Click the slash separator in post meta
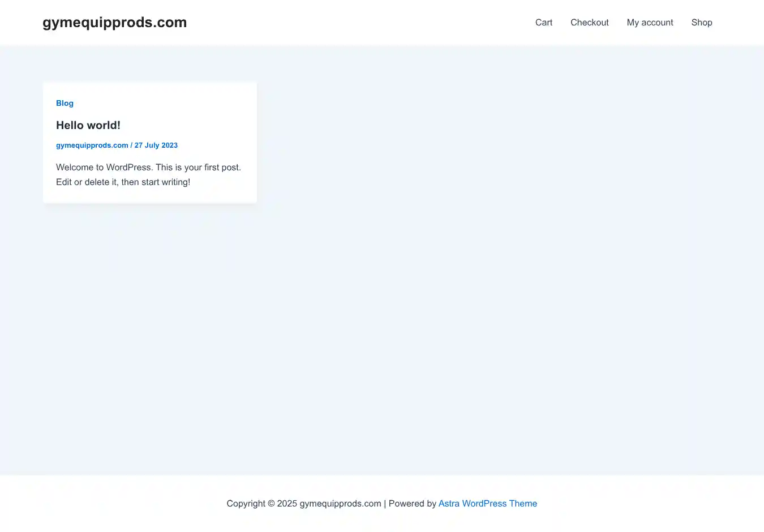 pos(131,145)
